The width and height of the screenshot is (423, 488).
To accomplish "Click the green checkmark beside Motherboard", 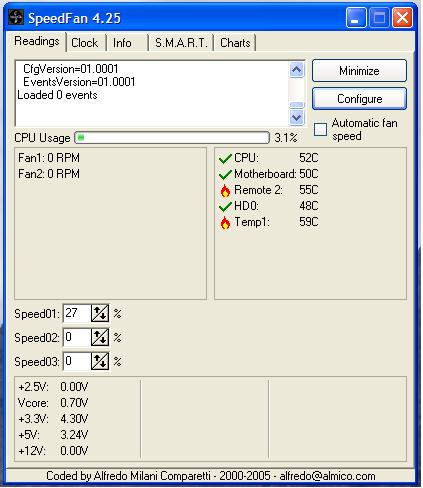I will tap(225, 174).
